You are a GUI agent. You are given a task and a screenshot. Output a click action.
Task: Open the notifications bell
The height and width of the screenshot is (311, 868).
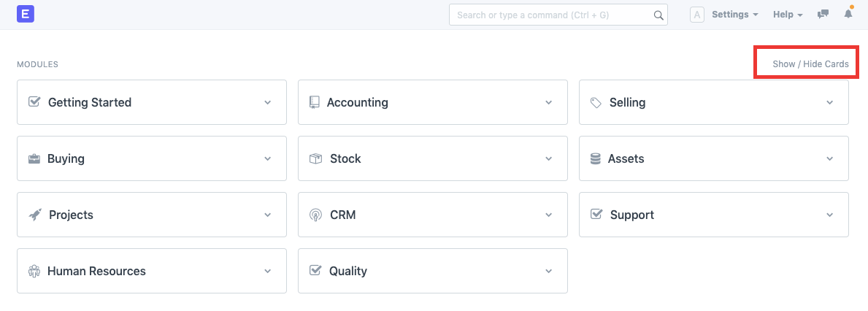pos(848,15)
